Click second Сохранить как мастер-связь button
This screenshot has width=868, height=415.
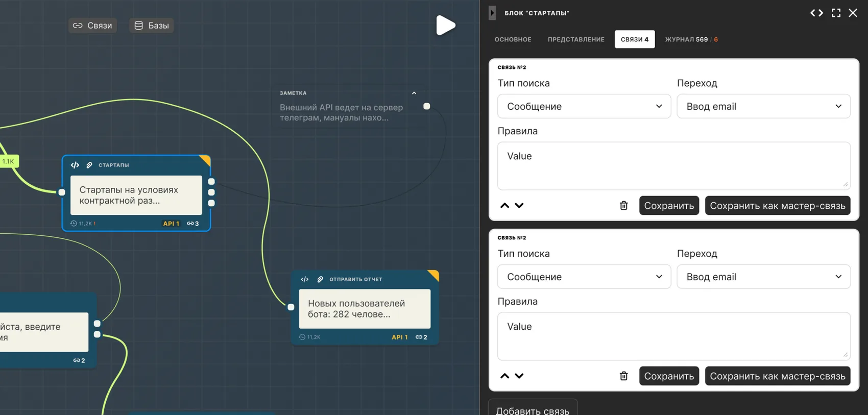pyautogui.click(x=778, y=376)
